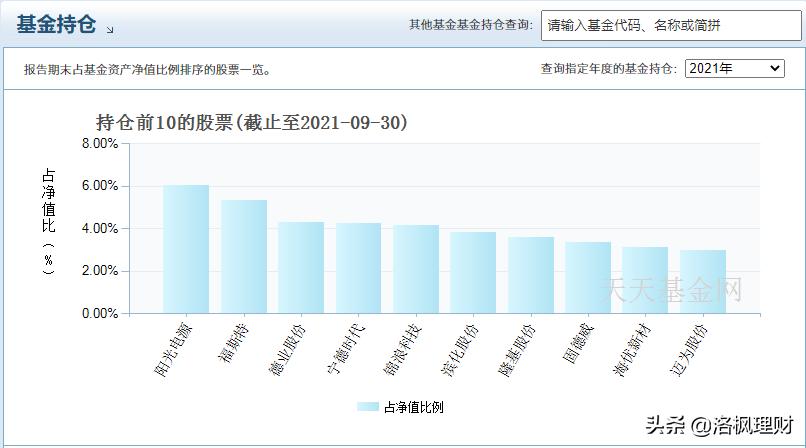The image size is (806, 448).
Task: Click the 基金持仓 section heading
Action: 56,25
